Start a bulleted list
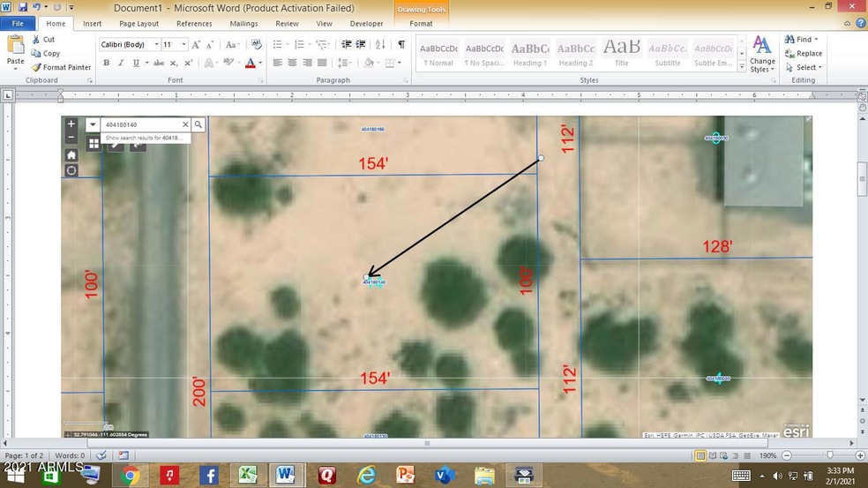This screenshot has height=488, width=868. point(277,44)
